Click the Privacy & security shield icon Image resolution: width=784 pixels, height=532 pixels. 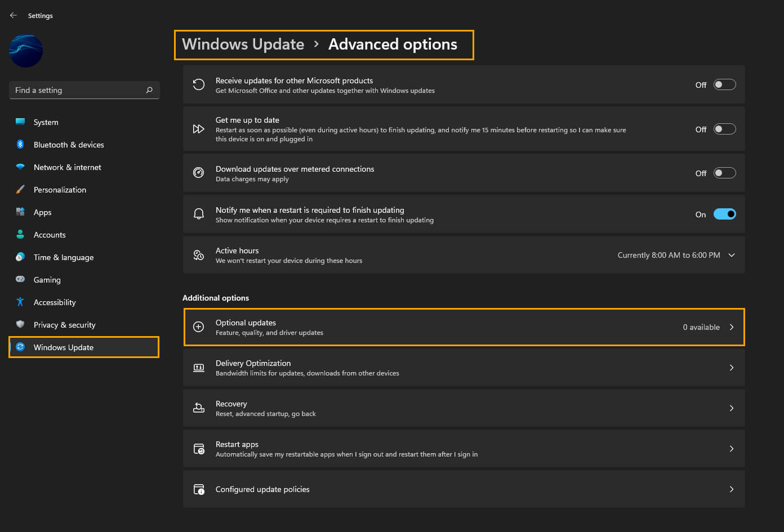pos(20,324)
